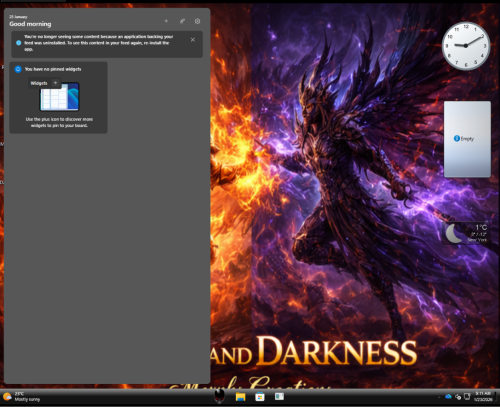Click the widgets board preview thumbnail
The width and height of the screenshot is (500, 407).
[x=60, y=97]
